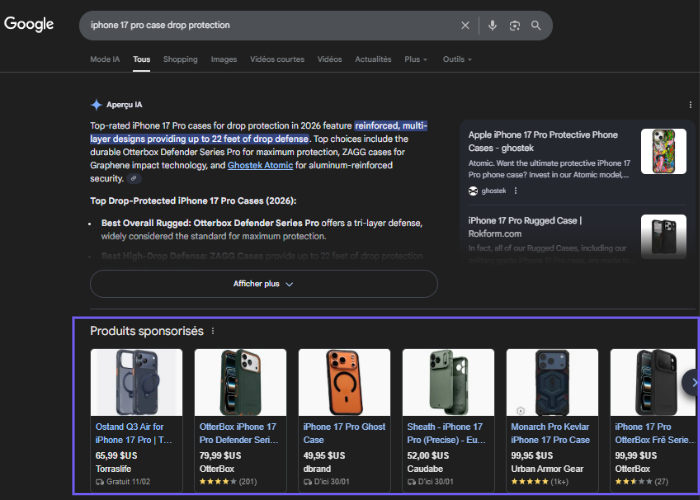This screenshot has width=700, height=500.
Task: Start voice search with microphone icon
Action: tap(492, 25)
